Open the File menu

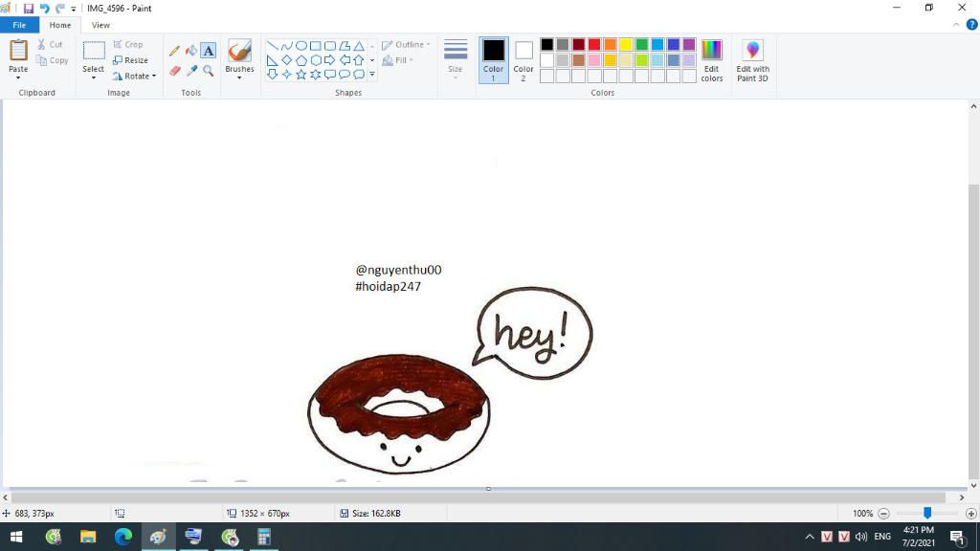click(19, 25)
